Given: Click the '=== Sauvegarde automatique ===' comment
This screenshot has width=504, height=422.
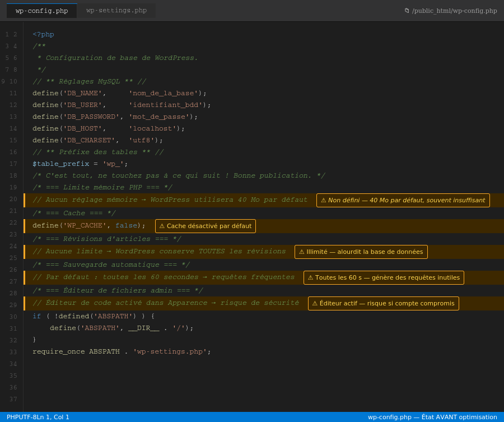Looking at the screenshot, I should click(111, 265).
